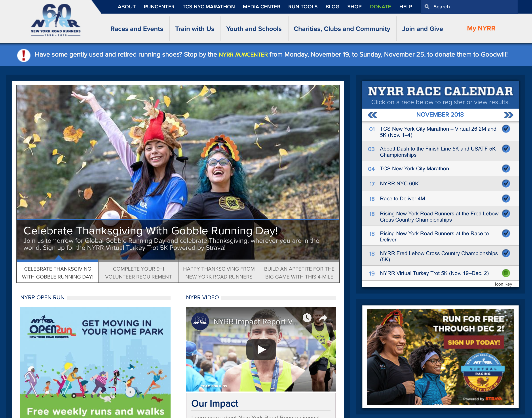This screenshot has width=532, height=418.
Task: Click checkmark icon for TCS New York City Marathon
Action: tap(506, 168)
